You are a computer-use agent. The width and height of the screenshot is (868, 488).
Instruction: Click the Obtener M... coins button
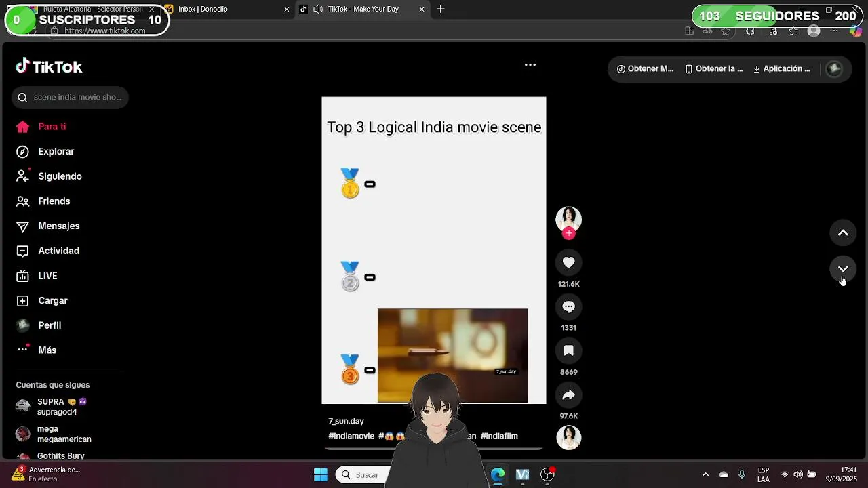click(x=645, y=68)
